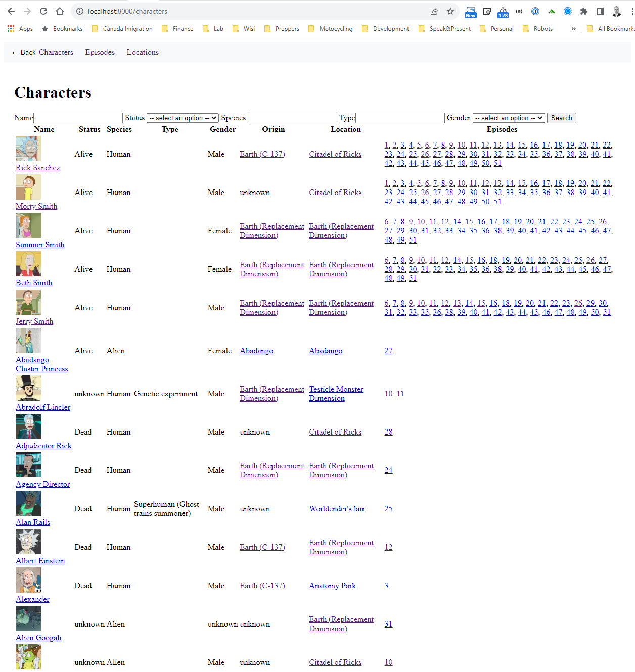
Task: Open the Lab bookmark folder
Action: click(x=213, y=29)
